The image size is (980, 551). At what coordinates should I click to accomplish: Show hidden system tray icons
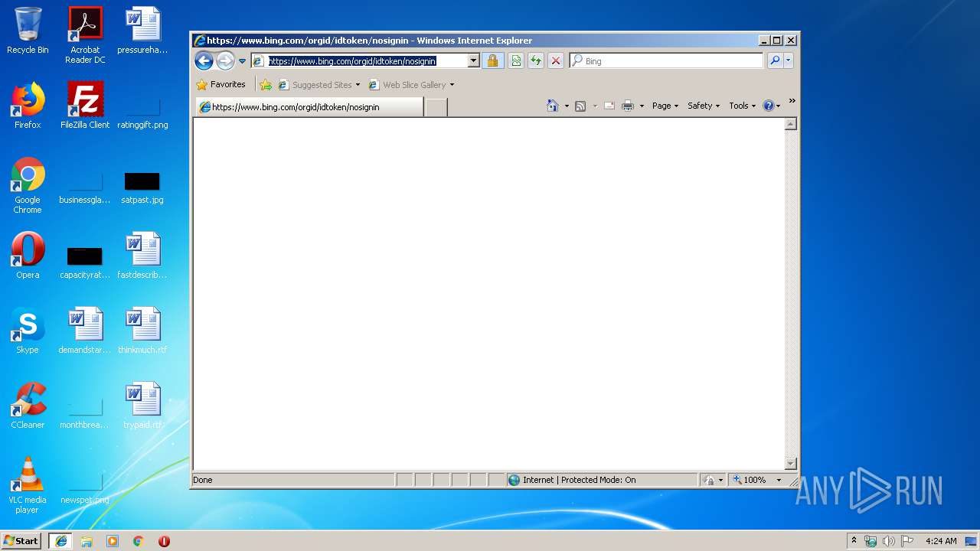(x=854, y=540)
